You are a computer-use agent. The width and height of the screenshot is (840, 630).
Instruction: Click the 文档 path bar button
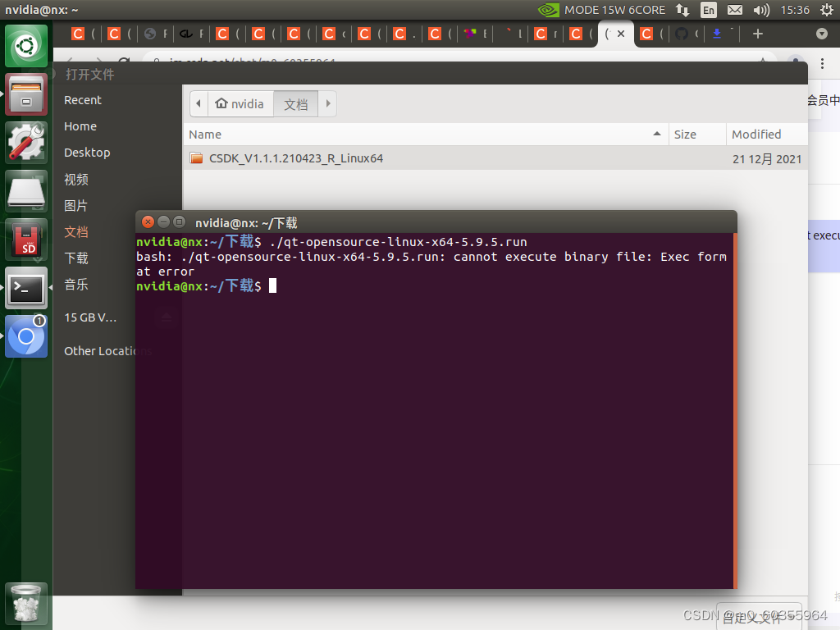pyautogui.click(x=295, y=103)
